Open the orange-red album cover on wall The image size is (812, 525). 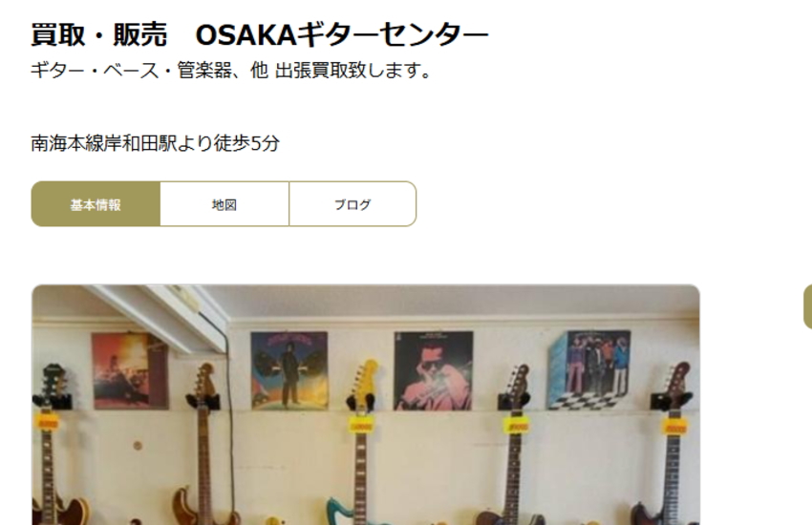130,370
